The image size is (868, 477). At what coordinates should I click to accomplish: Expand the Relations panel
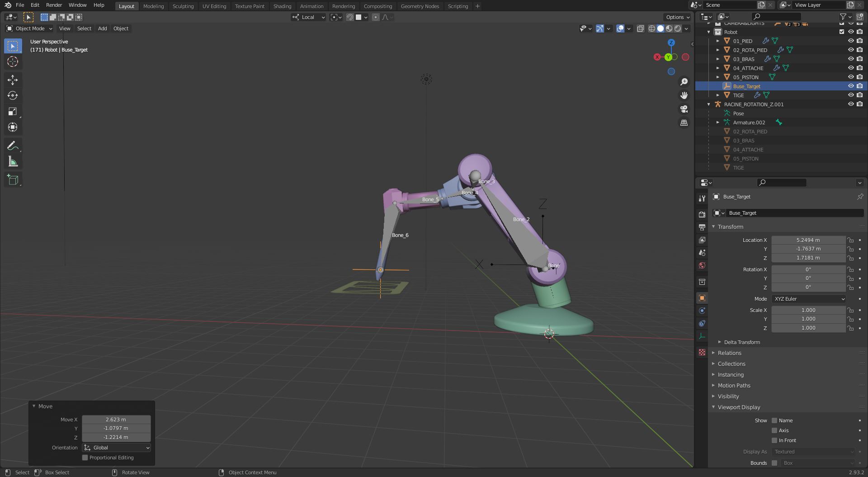[729, 353]
